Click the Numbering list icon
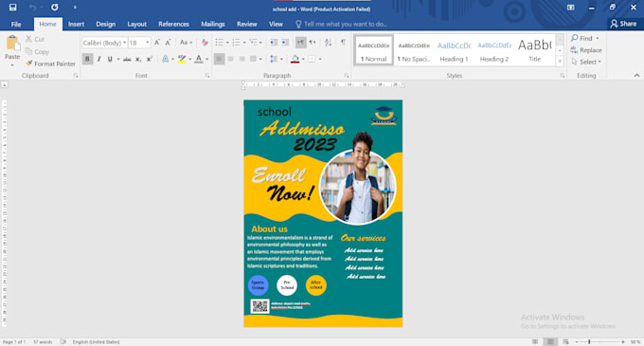The height and width of the screenshot is (346, 644). coord(236,43)
